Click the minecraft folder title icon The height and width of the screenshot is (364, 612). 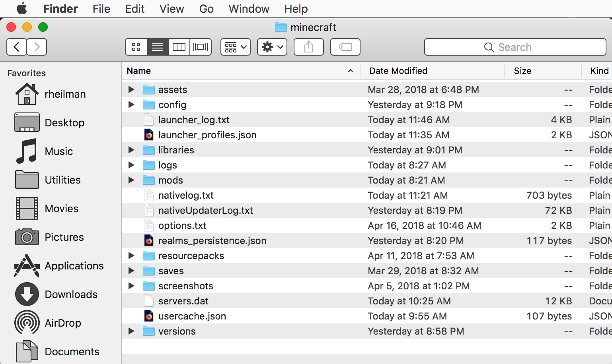(281, 27)
